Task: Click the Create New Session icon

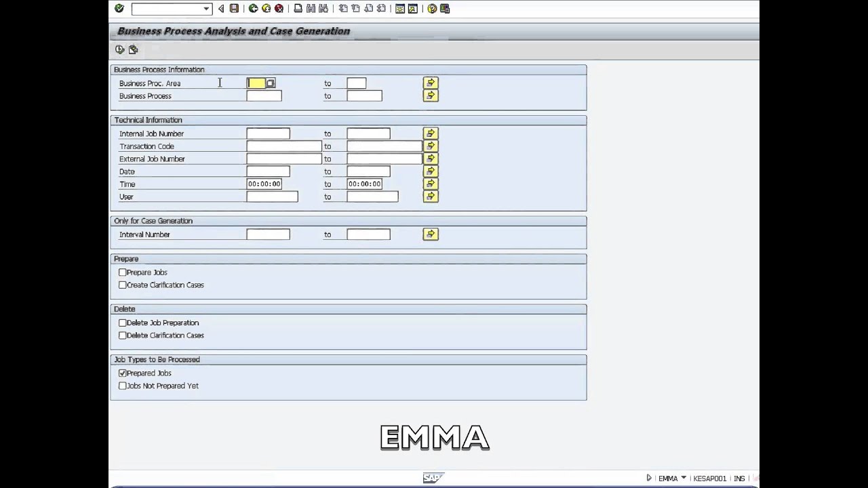Action: click(x=400, y=9)
